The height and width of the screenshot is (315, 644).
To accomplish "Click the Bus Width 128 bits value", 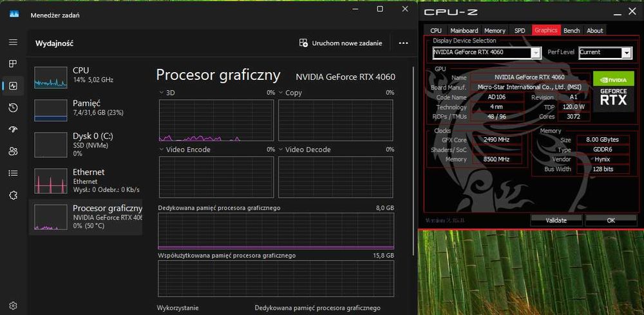I will click(602, 169).
